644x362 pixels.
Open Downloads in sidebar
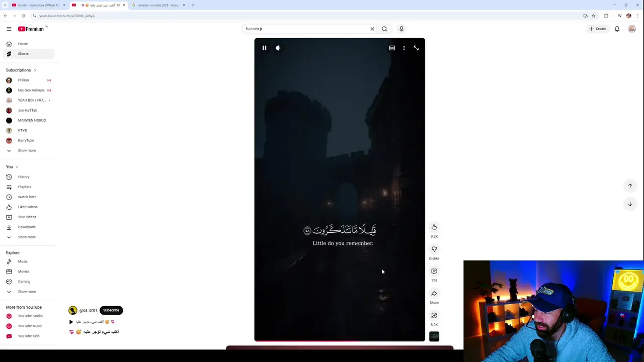(28, 227)
